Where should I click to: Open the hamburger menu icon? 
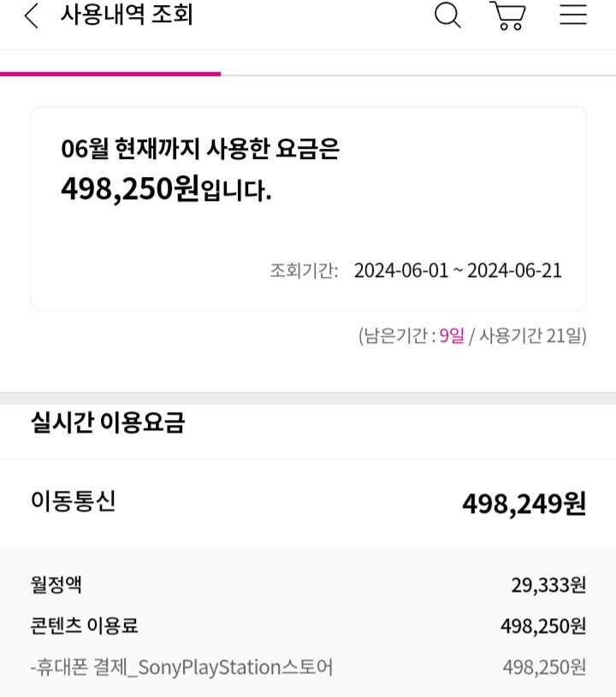(x=573, y=15)
